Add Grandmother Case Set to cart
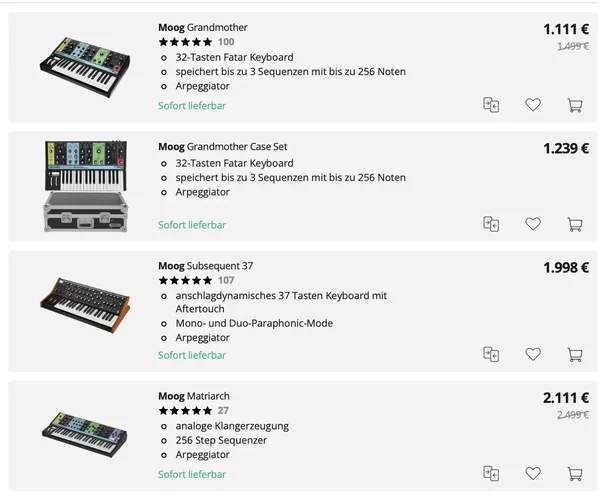The height and width of the screenshot is (500, 606). coord(574,224)
